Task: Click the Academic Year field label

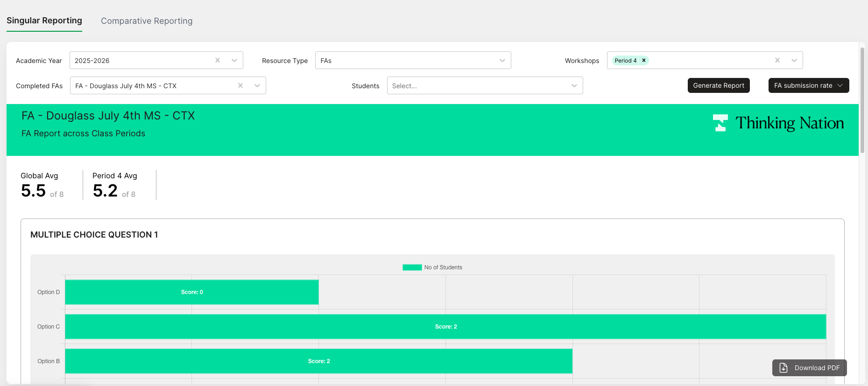Action: pos(39,61)
